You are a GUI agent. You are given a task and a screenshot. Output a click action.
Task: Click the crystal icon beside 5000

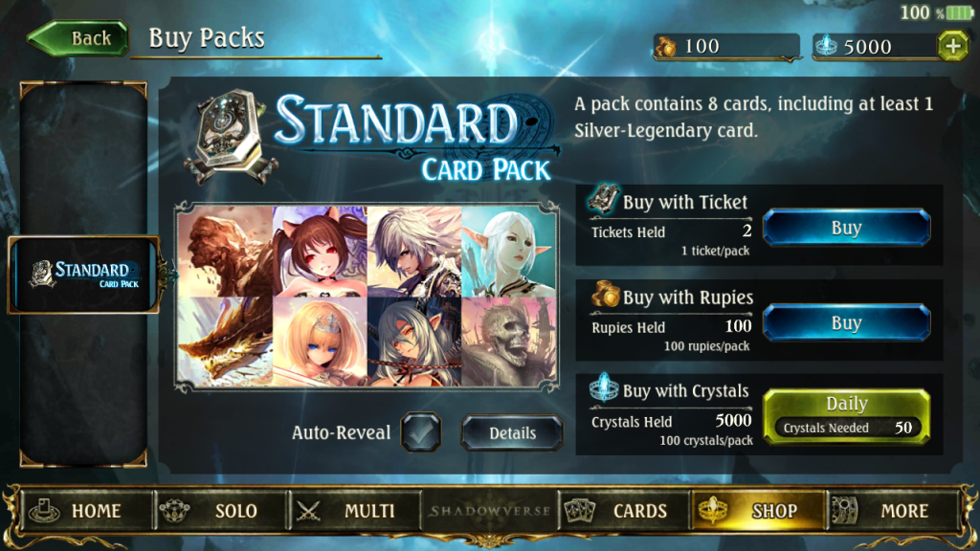pyautogui.click(x=826, y=46)
